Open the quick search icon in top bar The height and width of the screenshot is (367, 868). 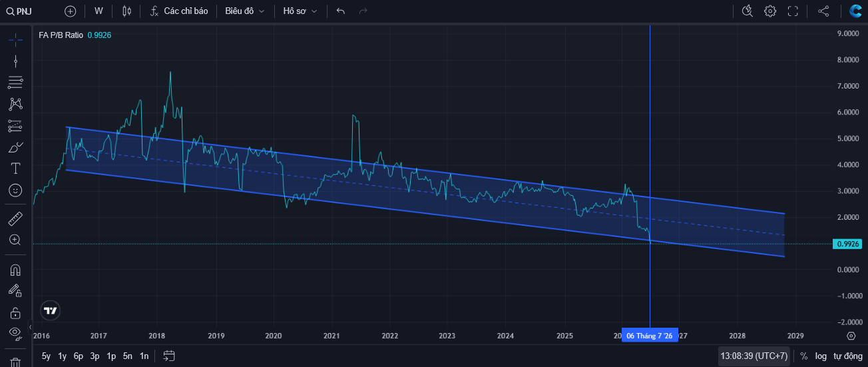(x=747, y=11)
